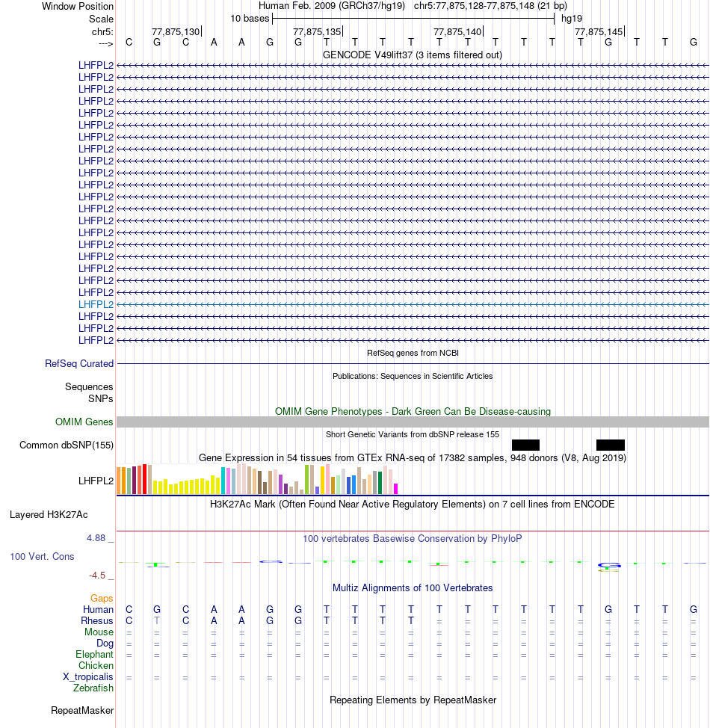Open '100 vertebrates Basewise Conservation by PhyloP' title

413,539
